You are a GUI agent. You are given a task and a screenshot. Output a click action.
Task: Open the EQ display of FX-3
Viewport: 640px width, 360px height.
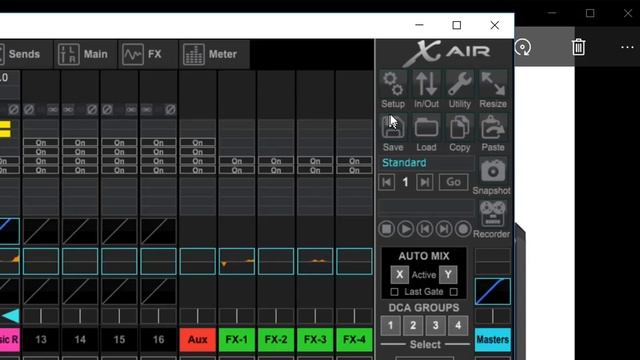pos(315,261)
